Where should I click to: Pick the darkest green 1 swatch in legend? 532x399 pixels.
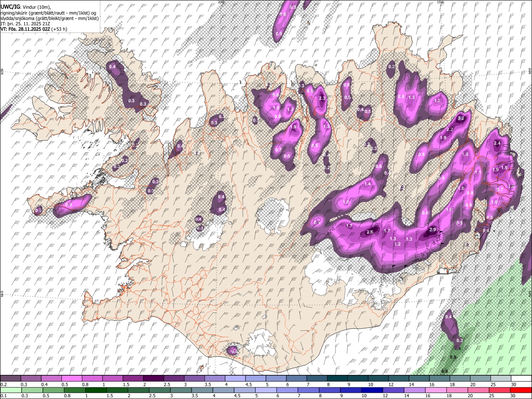pyautogui.click(x=96, y=390)
